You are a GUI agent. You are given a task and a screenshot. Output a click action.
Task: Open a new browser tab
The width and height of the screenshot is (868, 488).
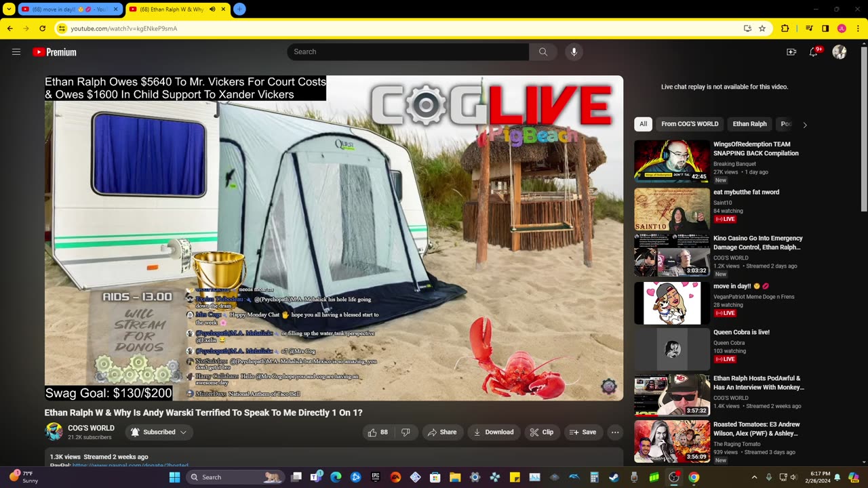click(239, 9)
